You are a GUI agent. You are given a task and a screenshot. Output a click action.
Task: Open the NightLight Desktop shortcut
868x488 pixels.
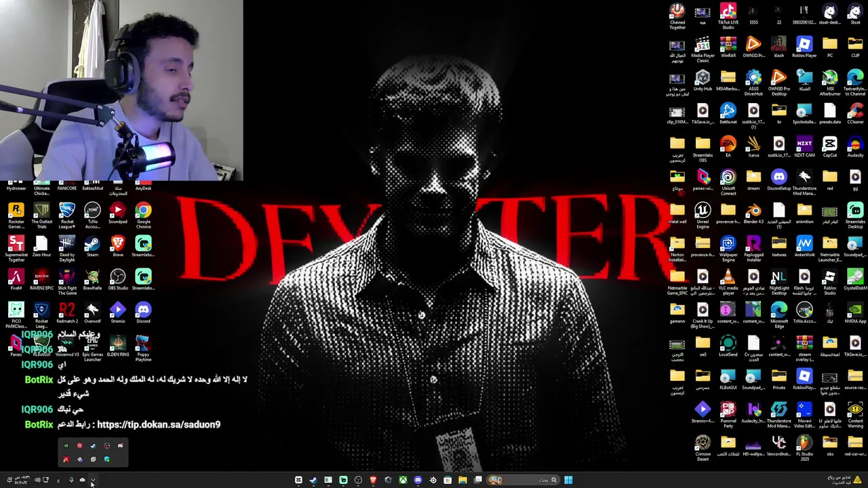[779, 282]
